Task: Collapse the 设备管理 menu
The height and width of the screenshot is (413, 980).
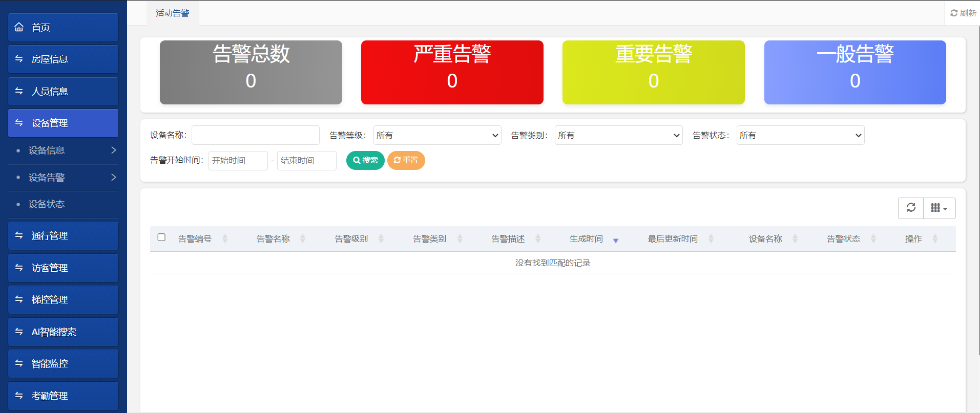Action: coord(64,123)
